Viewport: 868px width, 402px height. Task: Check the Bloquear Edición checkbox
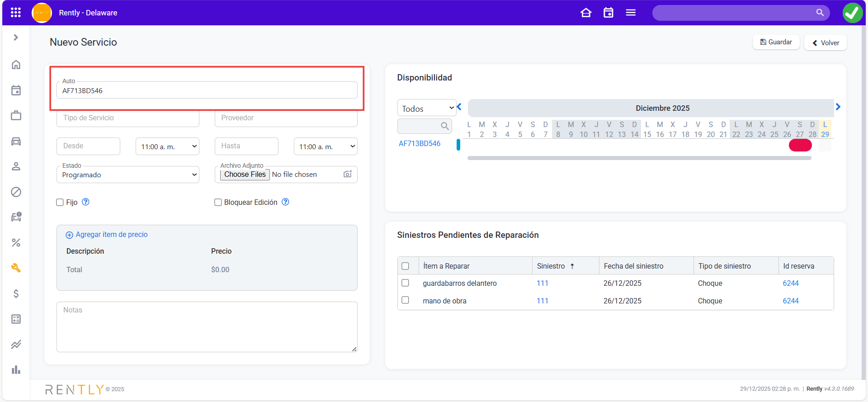(x=218, y=202)
